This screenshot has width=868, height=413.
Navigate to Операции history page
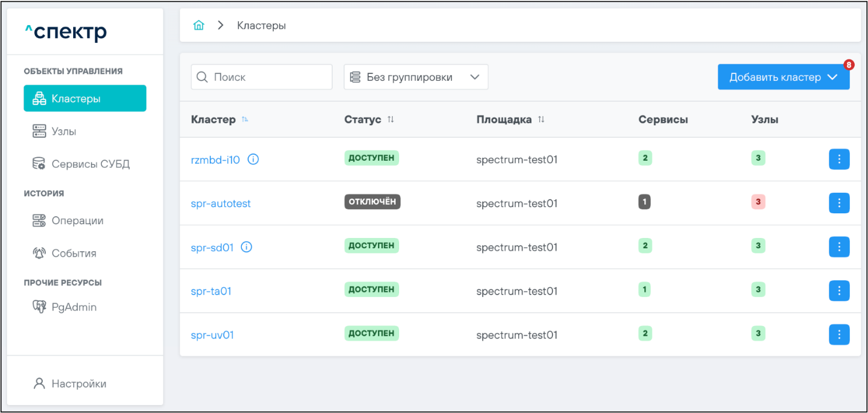pos(77,221)
